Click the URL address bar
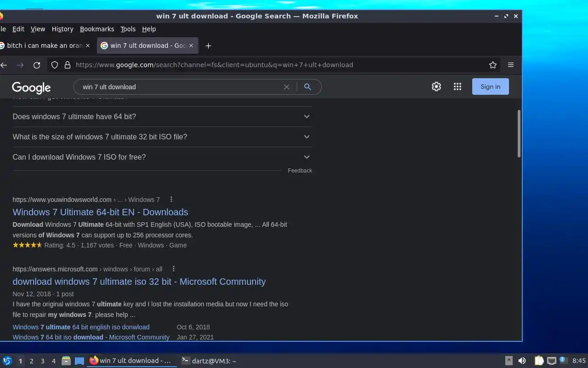The height and width of the screenshot is (368, 588). click(278, 65)
